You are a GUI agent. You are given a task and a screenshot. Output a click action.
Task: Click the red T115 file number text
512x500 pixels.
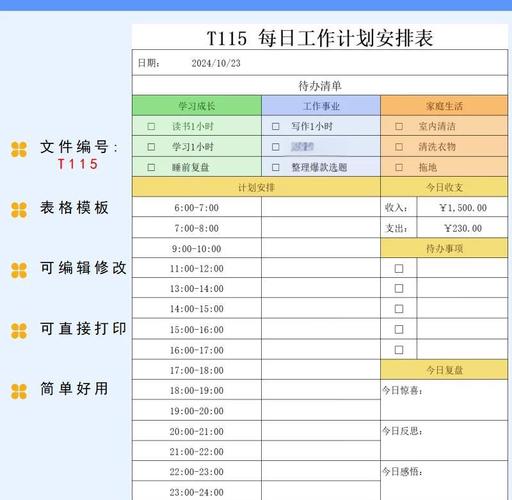78,164
